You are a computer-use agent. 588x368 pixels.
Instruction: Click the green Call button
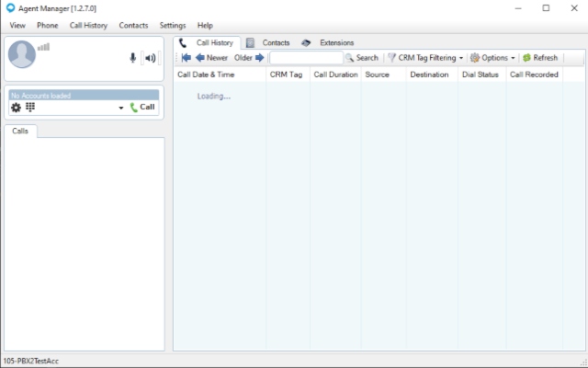(x=142, y=108)
